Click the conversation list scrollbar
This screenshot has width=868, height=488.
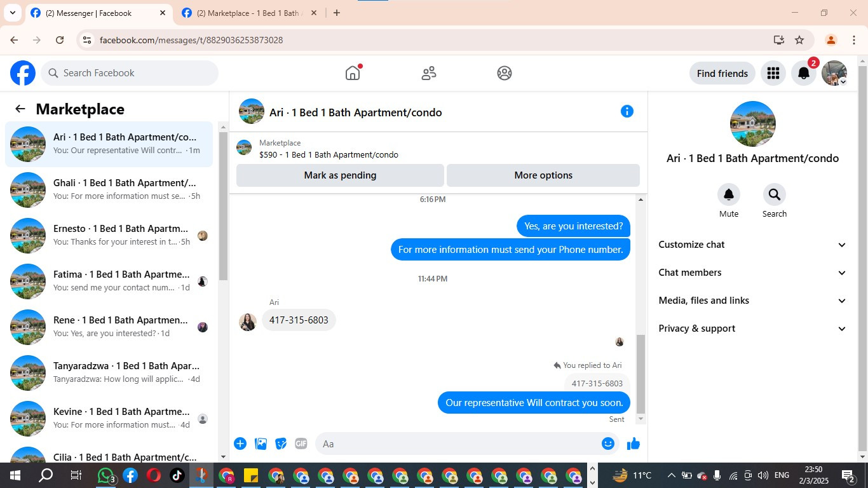click(223, 207)
